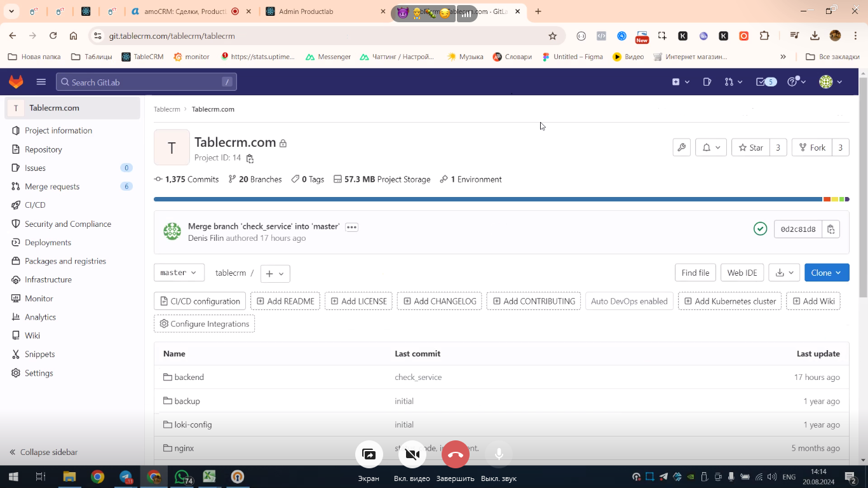This screenshot has height=488, width=868.
Task: Click the fork count 3
Action: click(840, 147)
